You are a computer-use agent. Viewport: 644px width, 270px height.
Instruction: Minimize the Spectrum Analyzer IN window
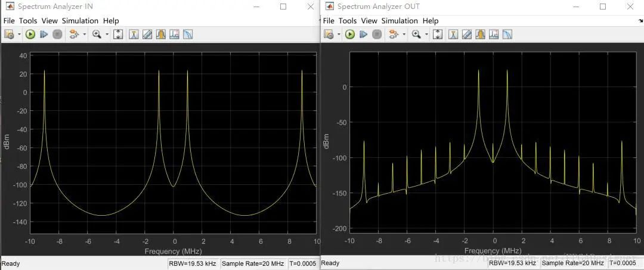click(x=256, y=7)
